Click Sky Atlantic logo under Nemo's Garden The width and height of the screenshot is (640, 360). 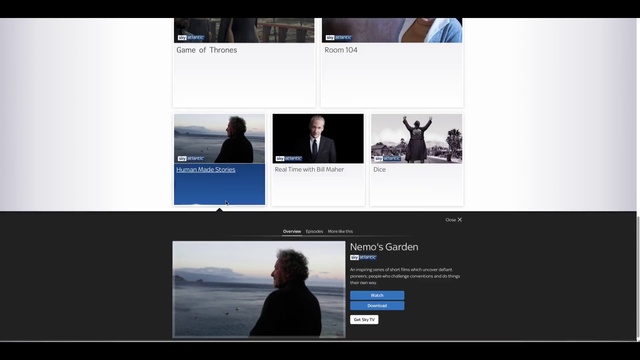tap(363, 257)
